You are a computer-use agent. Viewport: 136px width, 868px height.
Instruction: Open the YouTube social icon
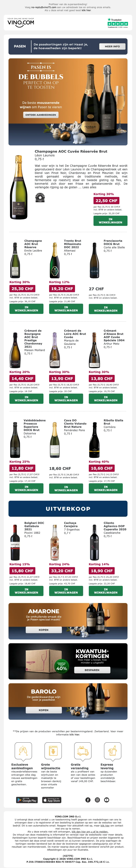click(107, 800)
